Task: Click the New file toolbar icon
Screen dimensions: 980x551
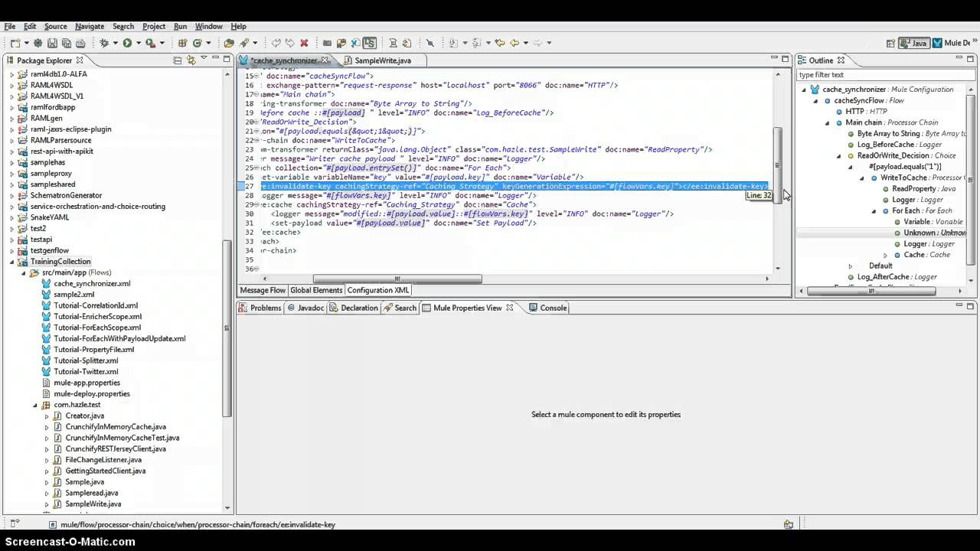Action: point(15,43)
